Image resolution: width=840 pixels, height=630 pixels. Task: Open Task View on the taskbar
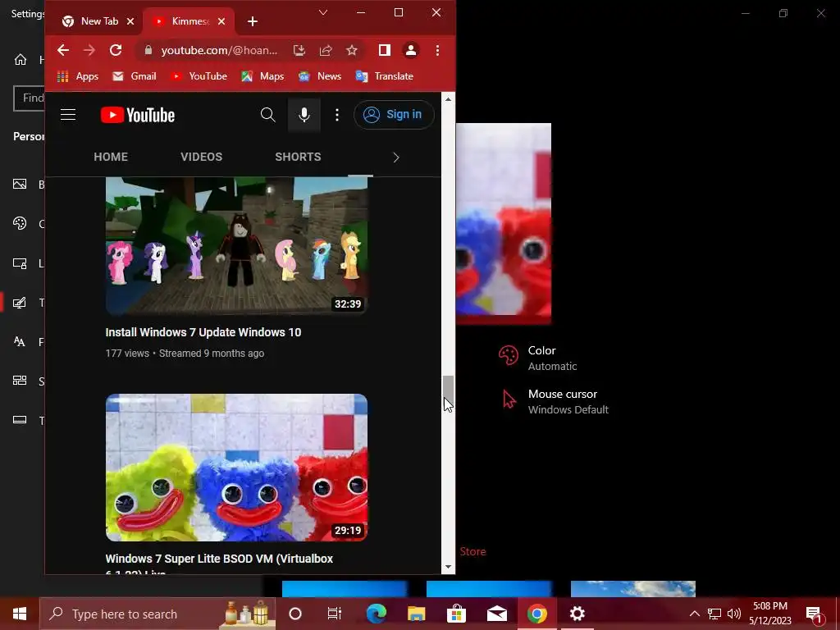(x=335, y=614)
